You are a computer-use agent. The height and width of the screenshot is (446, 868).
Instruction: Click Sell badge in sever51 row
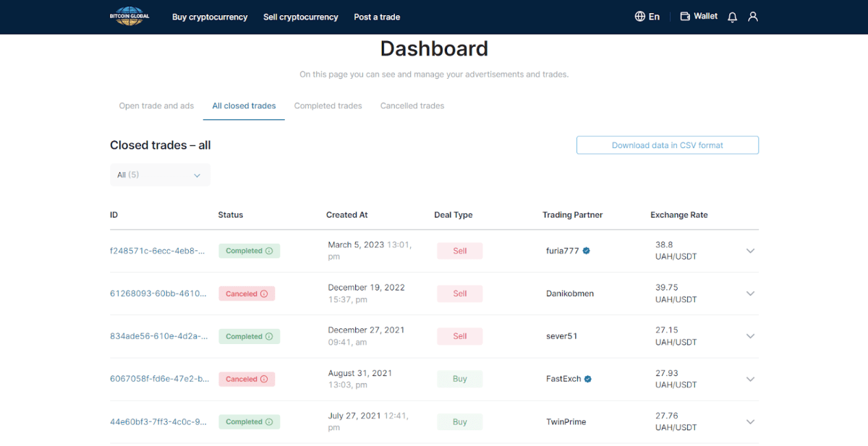459,336
